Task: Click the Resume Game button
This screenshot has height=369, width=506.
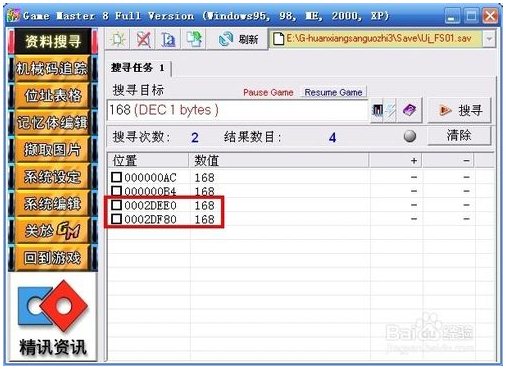Action: (333, 92)
